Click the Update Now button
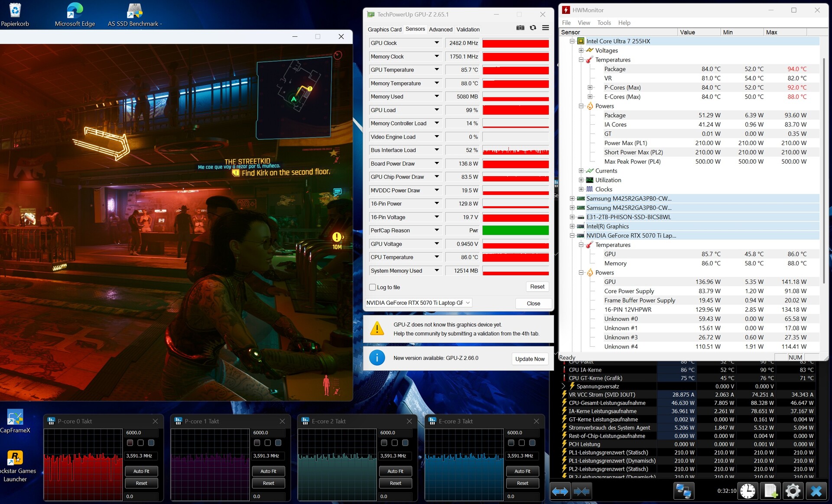This screenshot has height=504, width=832. 530,359
